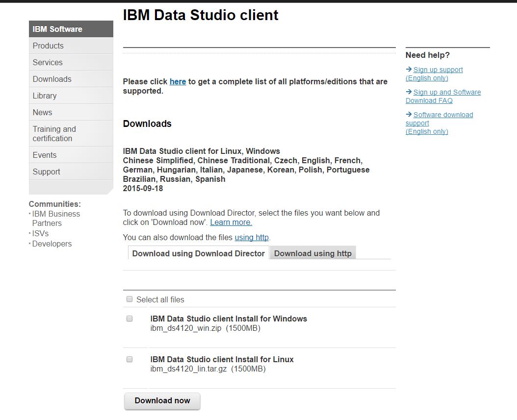Check the Linux install file checkbox

point(129,359)
